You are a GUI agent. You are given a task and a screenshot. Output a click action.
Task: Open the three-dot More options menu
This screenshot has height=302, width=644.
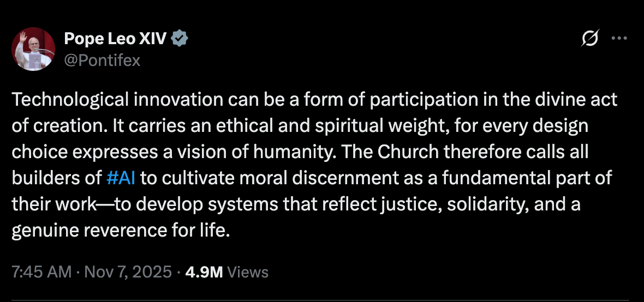619,39
